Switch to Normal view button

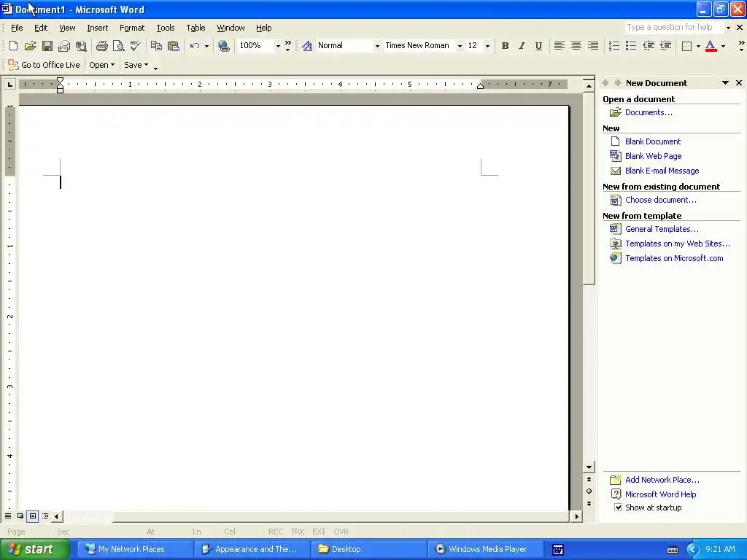point(8,516)
